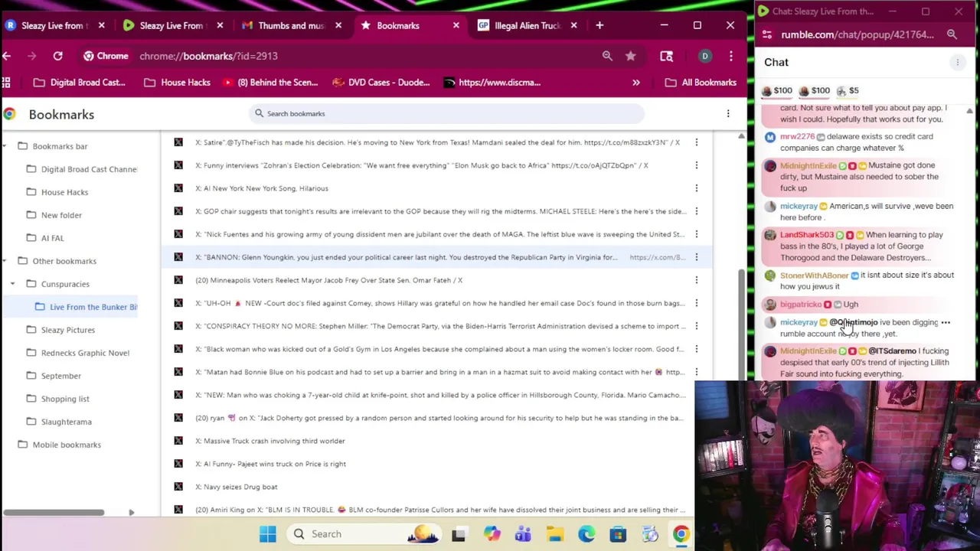980x551 pixels.
Task: Open File Explorer from the taskbar
Action: pos(554,534)
